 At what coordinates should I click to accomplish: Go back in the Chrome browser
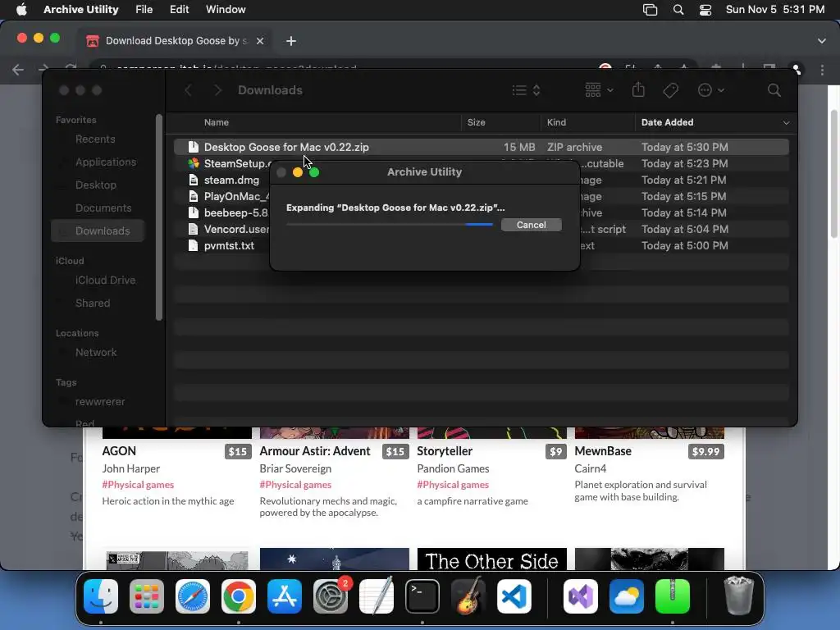18,70
